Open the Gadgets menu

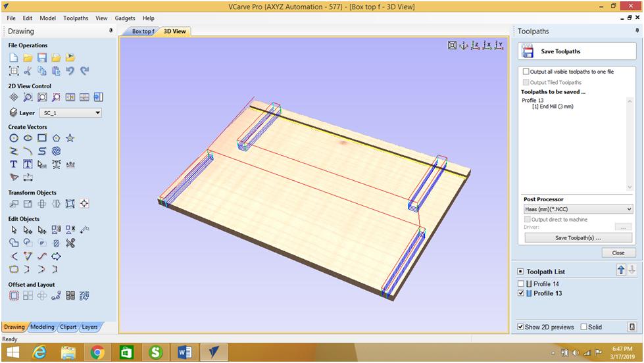click(x=125, y=18)
